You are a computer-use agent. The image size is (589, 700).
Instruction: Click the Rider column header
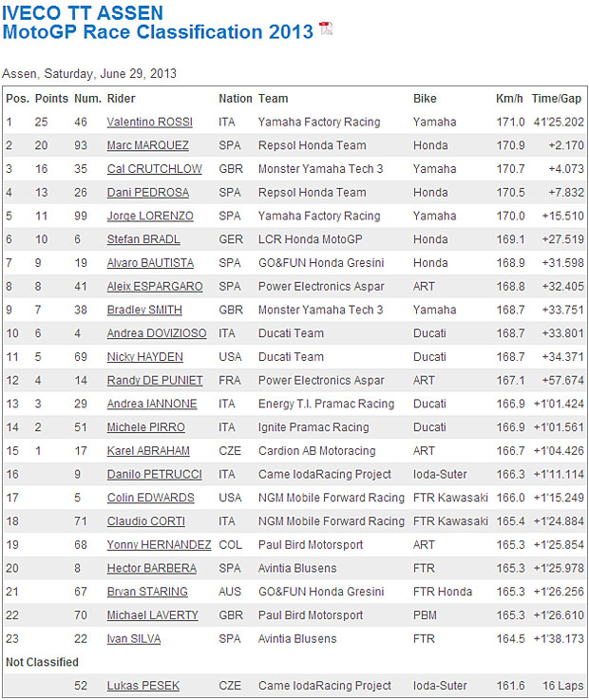click(x=122, y=99)
